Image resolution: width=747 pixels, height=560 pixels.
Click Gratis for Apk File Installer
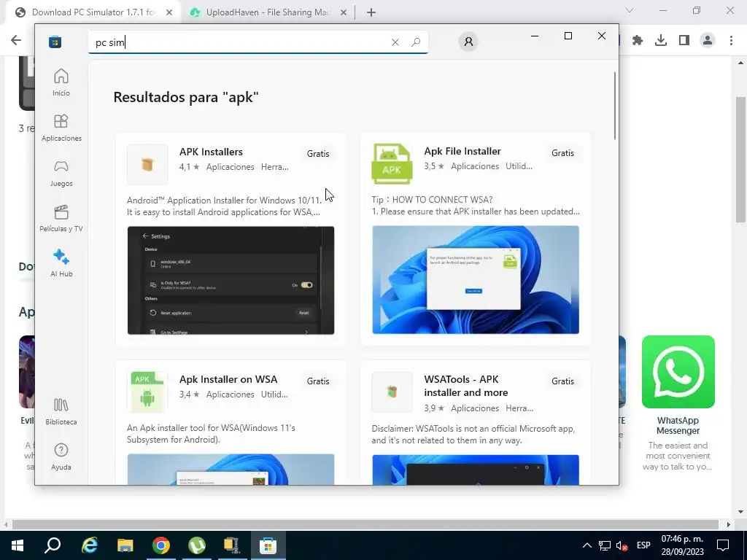pyautogui.click(x=562, y=153)
